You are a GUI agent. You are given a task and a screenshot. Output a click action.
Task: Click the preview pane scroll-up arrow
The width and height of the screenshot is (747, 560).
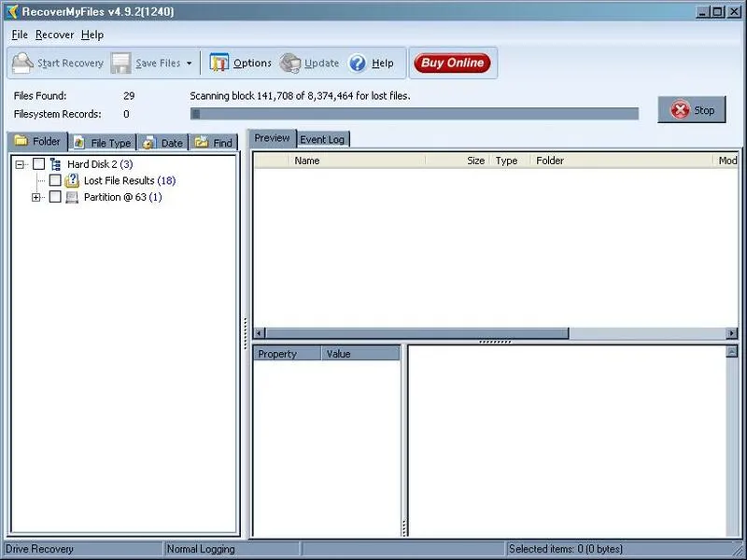pyautogui.click(x=732, y=352)
